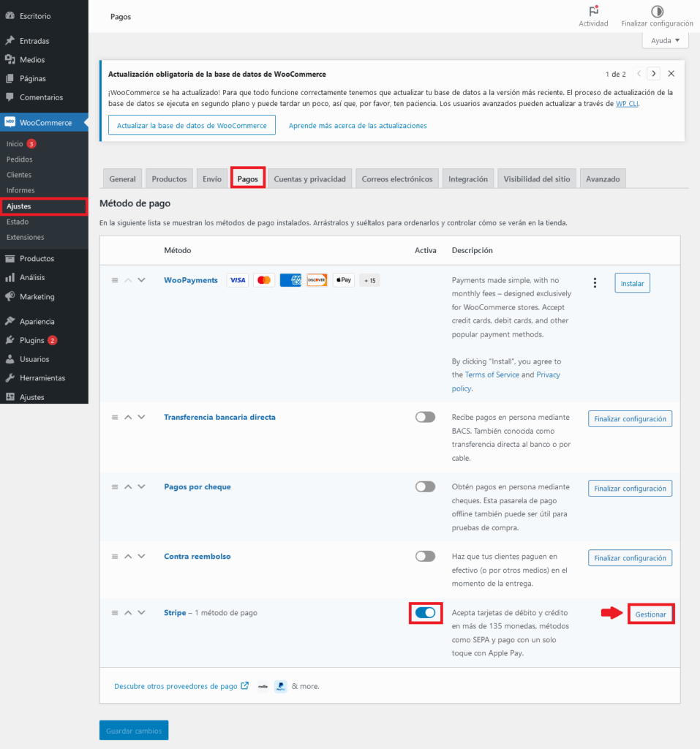
Task: Open the Ayuda dropdown
Action: (x=664, y=40)
